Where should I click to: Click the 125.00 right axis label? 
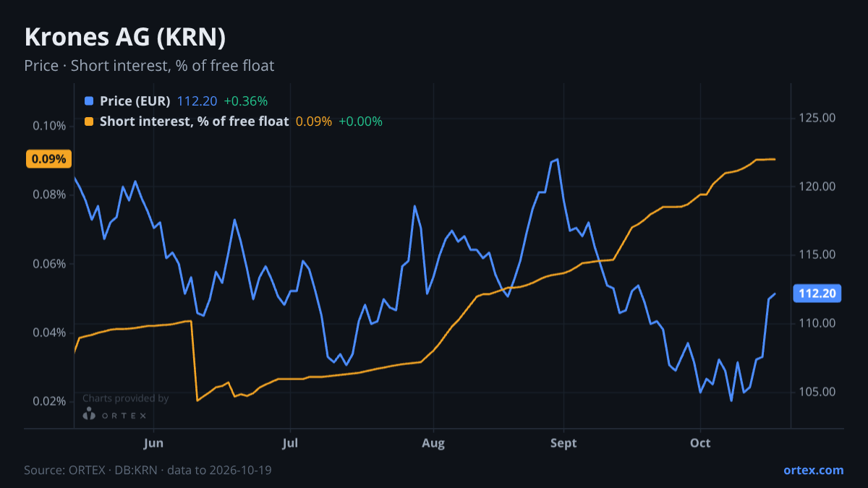pos(817,118)
